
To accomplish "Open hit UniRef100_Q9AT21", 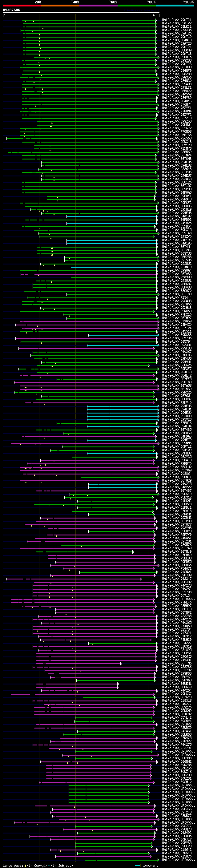I will click(177, 20).
